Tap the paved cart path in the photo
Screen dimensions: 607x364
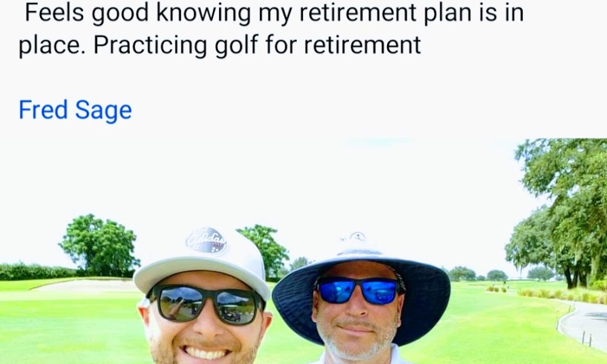(584, 323)
